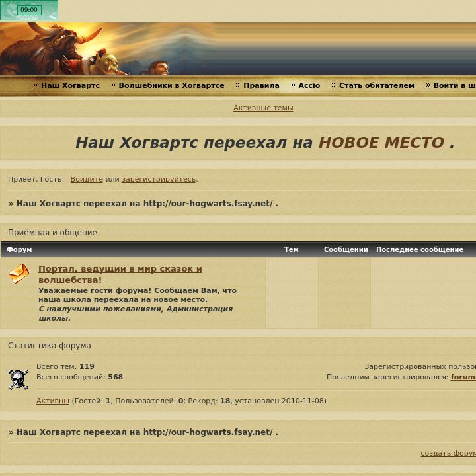Open the Наш Хогвартс menu item
This screenshot has width=476, height=476.
coord(70,85)
